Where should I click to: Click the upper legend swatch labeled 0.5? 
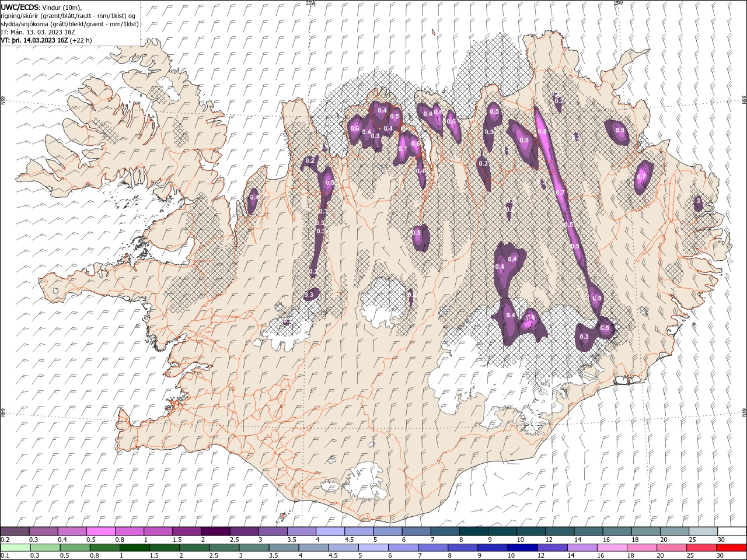point(100,531)
